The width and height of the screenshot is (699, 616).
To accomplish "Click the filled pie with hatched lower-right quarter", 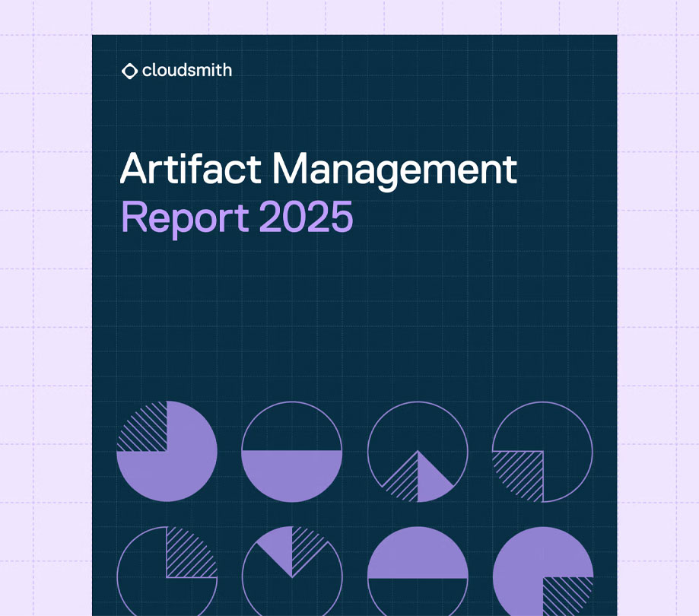I will [542, 571].
